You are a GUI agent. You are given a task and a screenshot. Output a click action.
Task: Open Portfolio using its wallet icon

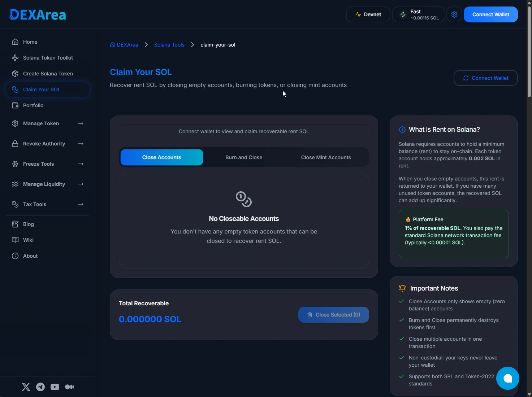pos(15,105)
